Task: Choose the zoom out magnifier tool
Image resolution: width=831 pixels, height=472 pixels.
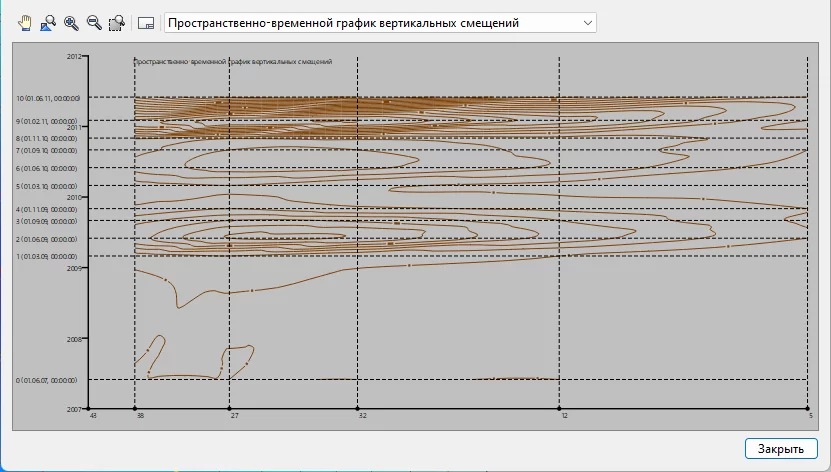Action: click(x=94, y=23)
